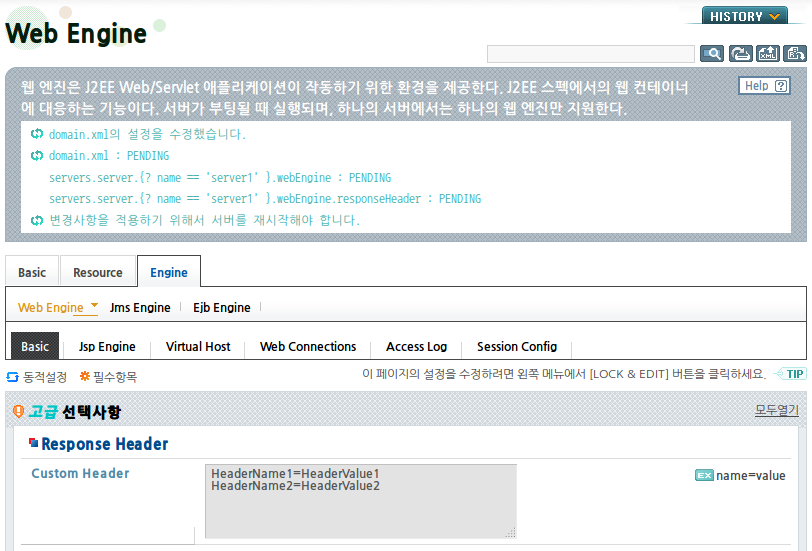Image resolution: width=812 pixels, height=551 pixels.
Task: Click the server restart required message
Action: pyautogui.click(x=204, y=220)
